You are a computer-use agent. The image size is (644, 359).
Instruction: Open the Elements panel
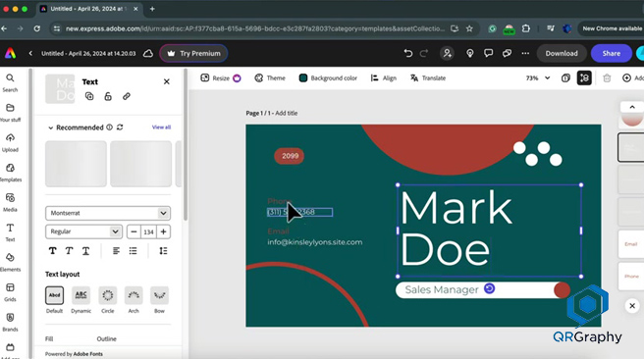[x=10, y=262]
